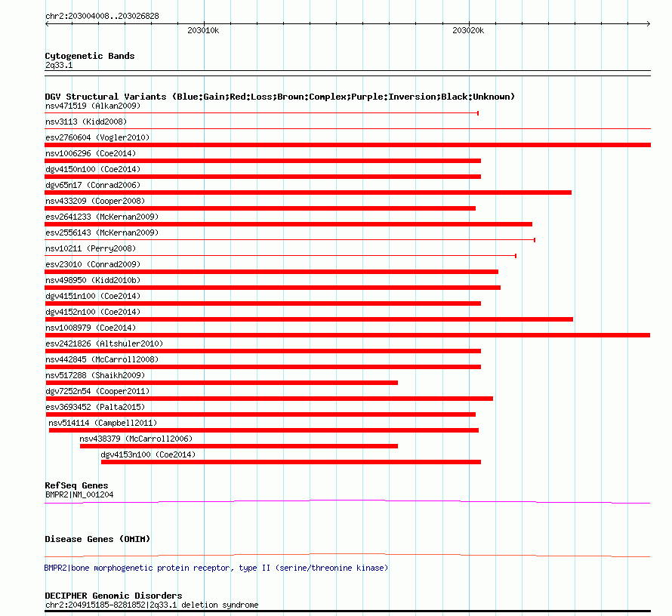The width and height of the screenshot is (672, 616).
Task: Click the magenta BMPR2 RefSeq gene line
Action: click(347, 501)
